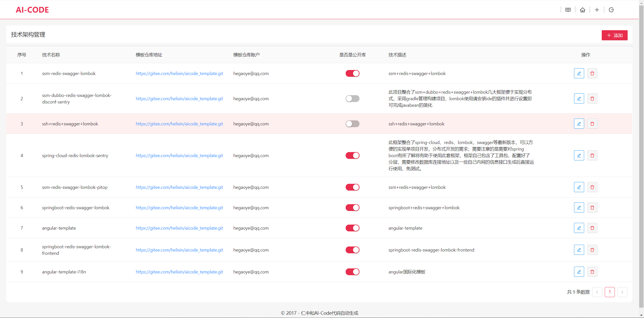The width and height of the screenshot is (644, 318).
Task: Delete the ssm-redis-swagger-lombok row
Action: pos(592,73)
